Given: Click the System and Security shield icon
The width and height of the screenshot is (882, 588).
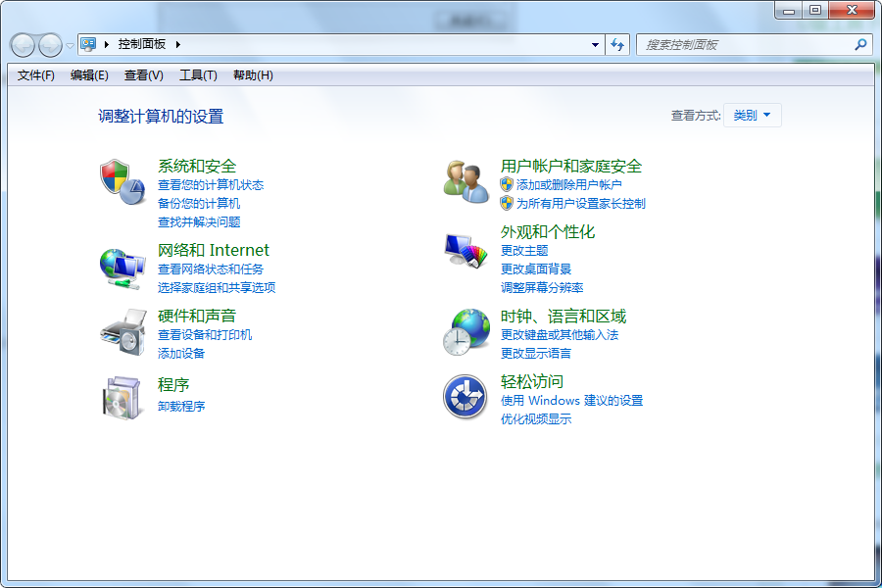Looking at the screenshot, I should click(x=122, y=181).
